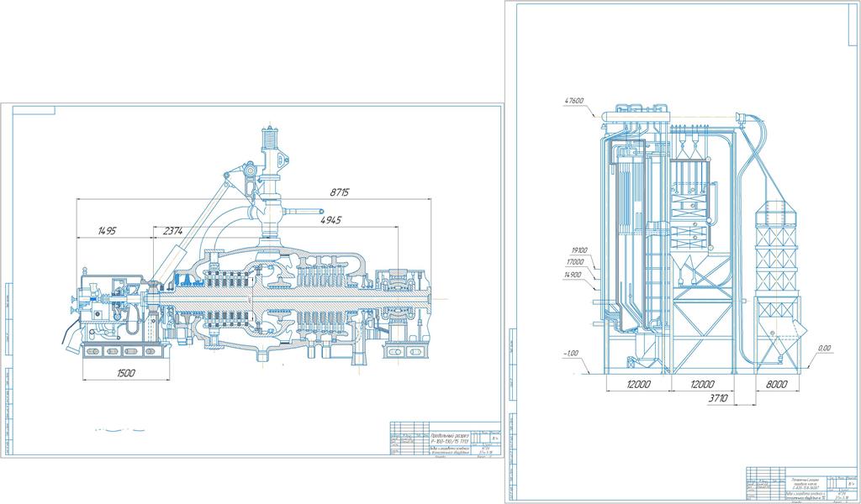The width and height of the screenshot is (861, 504).
Task: Click the 8715 overall length dimension
Action: [x=339, y=192]
